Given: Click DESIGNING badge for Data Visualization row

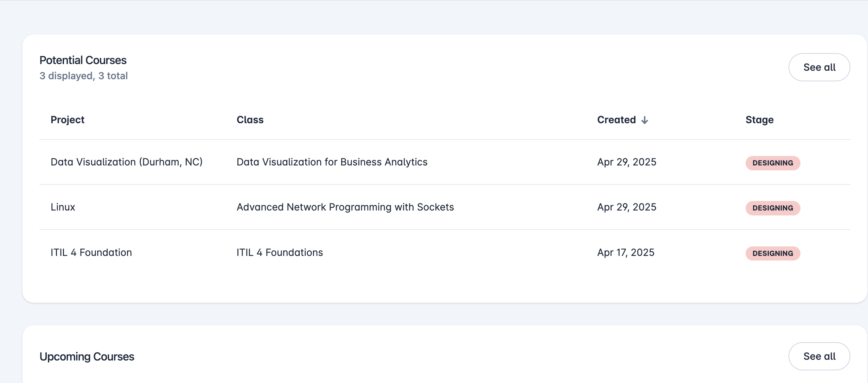Looking at the screenshot, I should [773, 163].
